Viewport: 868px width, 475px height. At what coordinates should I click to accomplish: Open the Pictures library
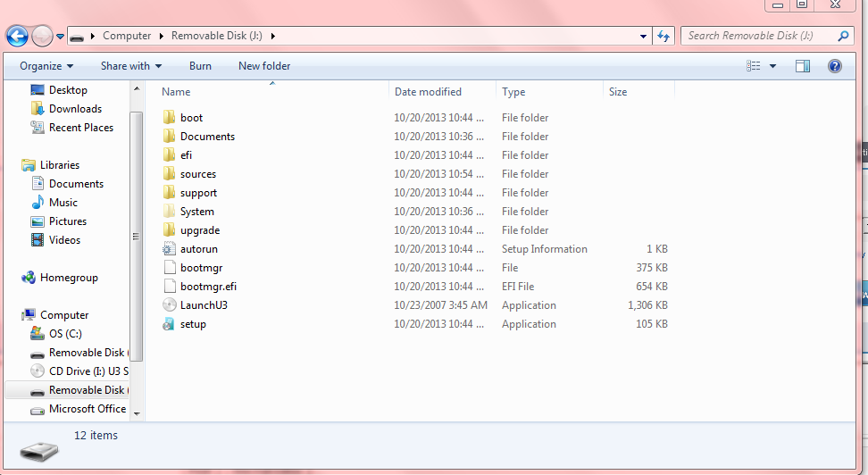coord(68,221)
